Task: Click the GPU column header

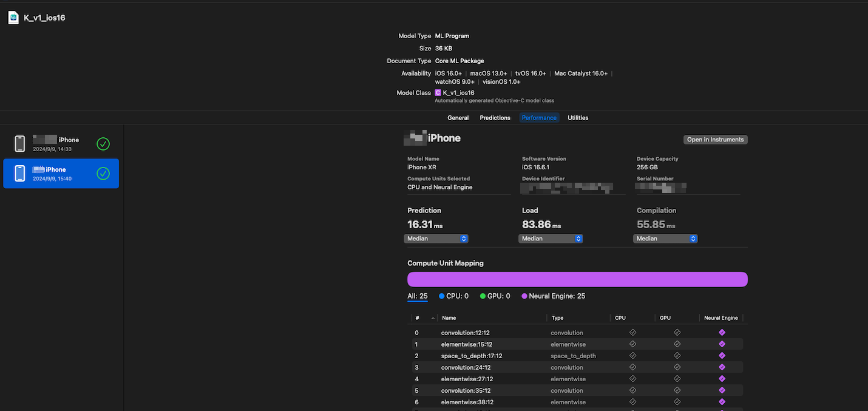Action: [665, 318]
